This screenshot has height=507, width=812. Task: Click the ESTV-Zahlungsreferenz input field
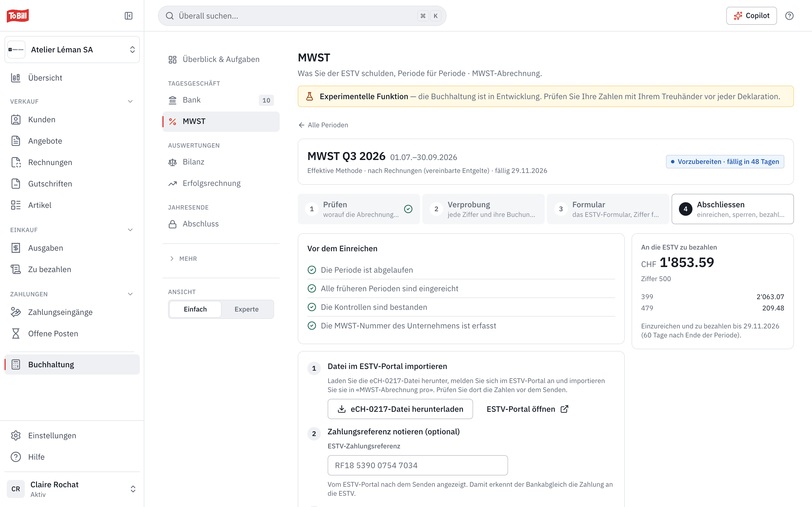click(x=417, y=465)
